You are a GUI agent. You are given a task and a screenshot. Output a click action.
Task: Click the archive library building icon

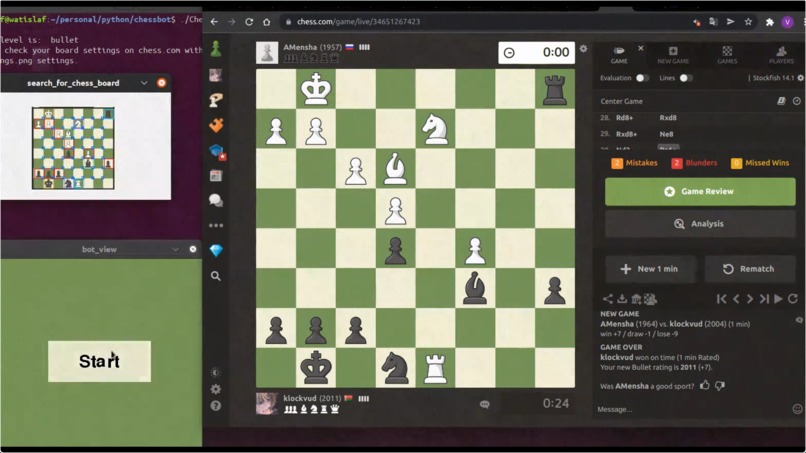pyautogui.click(x=636, y=299)
